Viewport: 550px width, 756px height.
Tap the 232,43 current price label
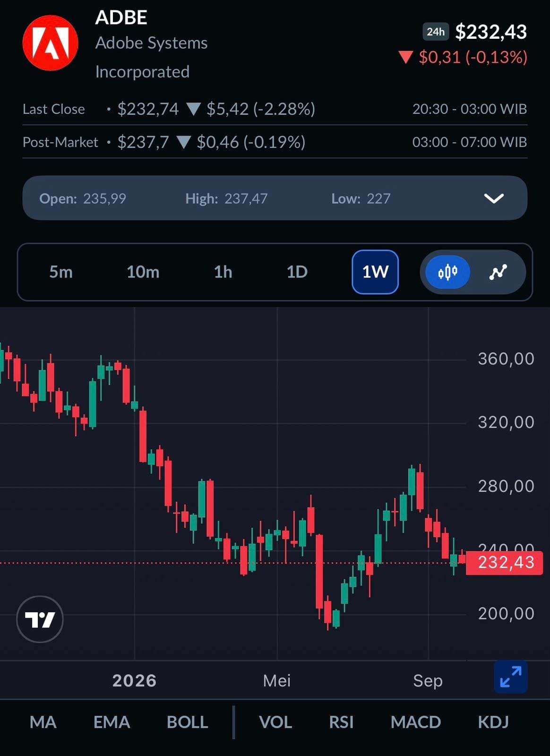click(504, 563)
